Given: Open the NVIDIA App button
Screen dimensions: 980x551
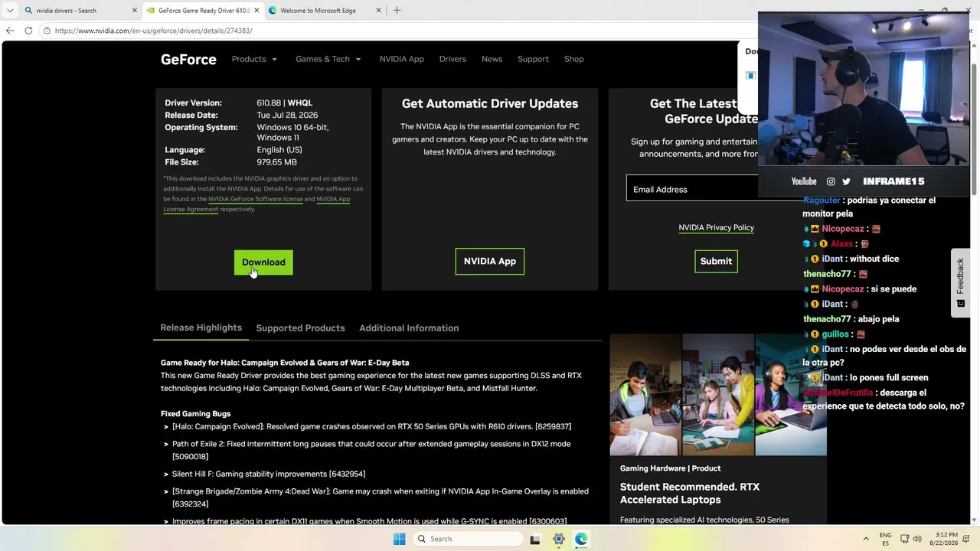Looking at the screenshot, I should (x=490, y=261).
